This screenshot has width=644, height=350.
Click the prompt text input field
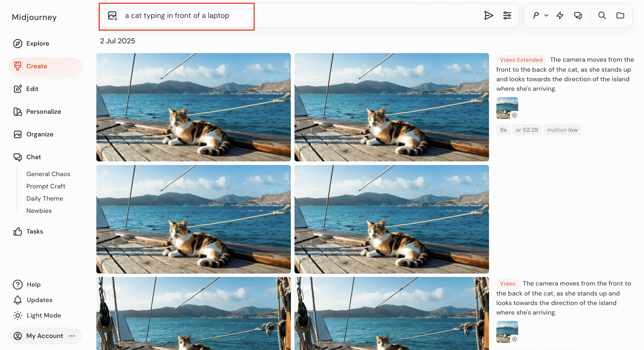[x=300, y=15]
